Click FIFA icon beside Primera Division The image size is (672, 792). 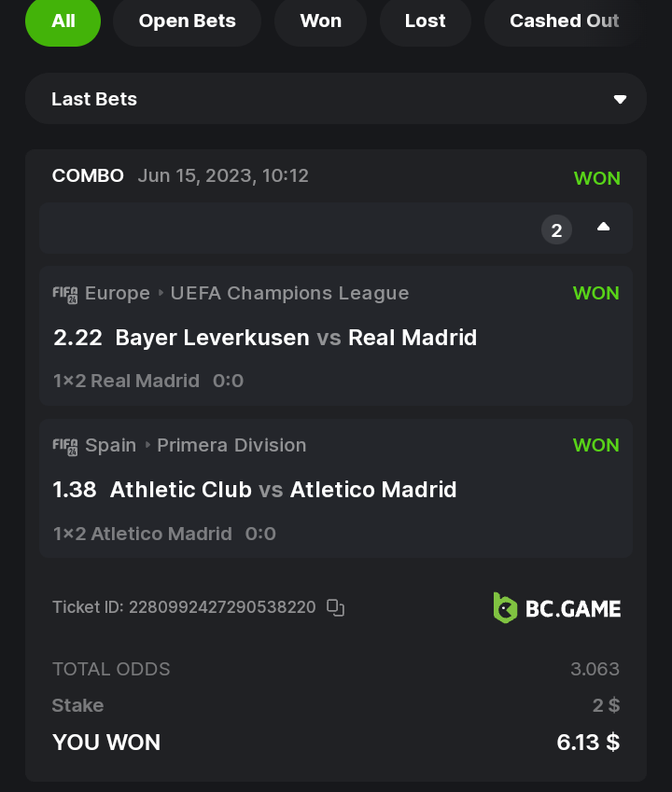(65, 446)
